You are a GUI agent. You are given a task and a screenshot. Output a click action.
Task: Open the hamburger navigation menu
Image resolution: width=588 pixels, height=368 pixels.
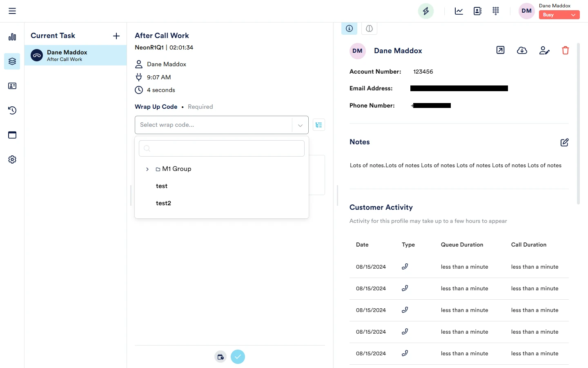coord(12,11)
